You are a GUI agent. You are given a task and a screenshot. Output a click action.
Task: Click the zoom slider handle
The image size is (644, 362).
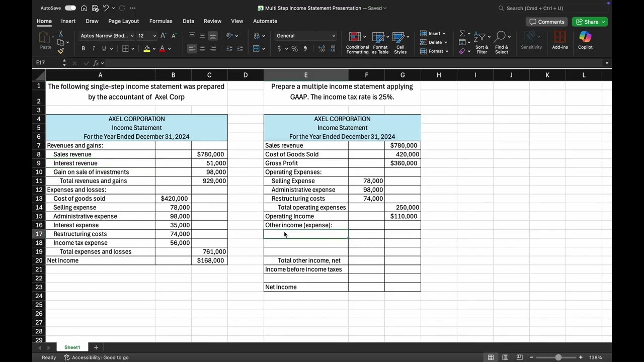click(x=558, y=357)
